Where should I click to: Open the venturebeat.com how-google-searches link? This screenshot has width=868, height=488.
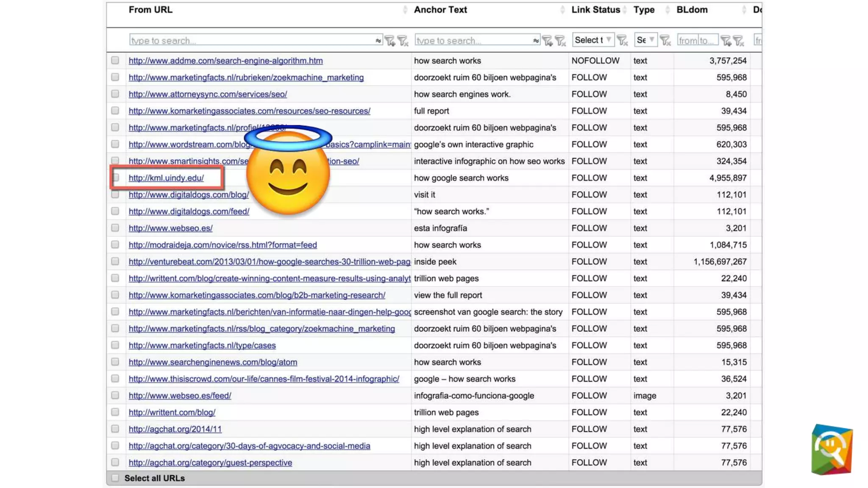click(x=269, y=262)
